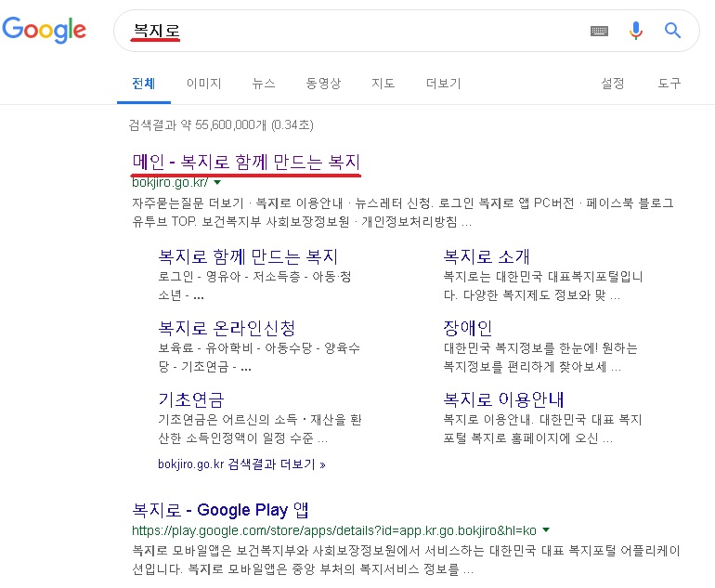The height and width of the screenshot is (588, 715).
Task: Click description 보육료 - 유아학비 - 아동수당
Action: (x=259, y=358)
